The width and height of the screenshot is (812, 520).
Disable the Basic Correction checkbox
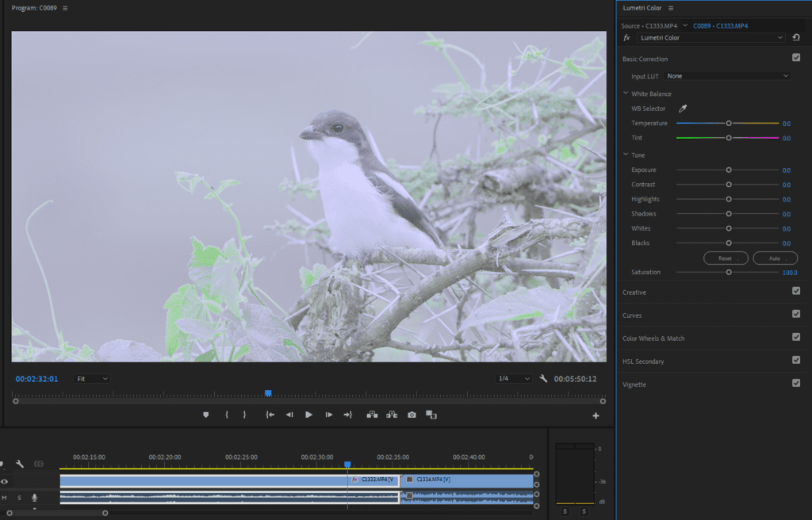point(795,58)
